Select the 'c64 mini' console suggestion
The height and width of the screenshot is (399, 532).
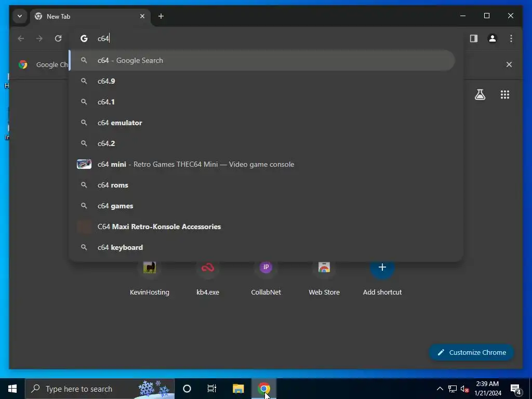(x=262, y=164)
